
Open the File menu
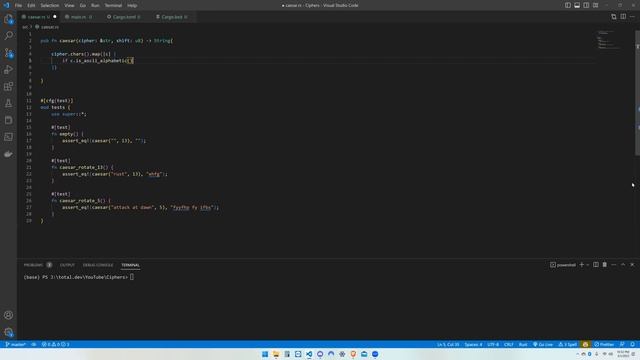pyautogui.click(x=18, y=5)
